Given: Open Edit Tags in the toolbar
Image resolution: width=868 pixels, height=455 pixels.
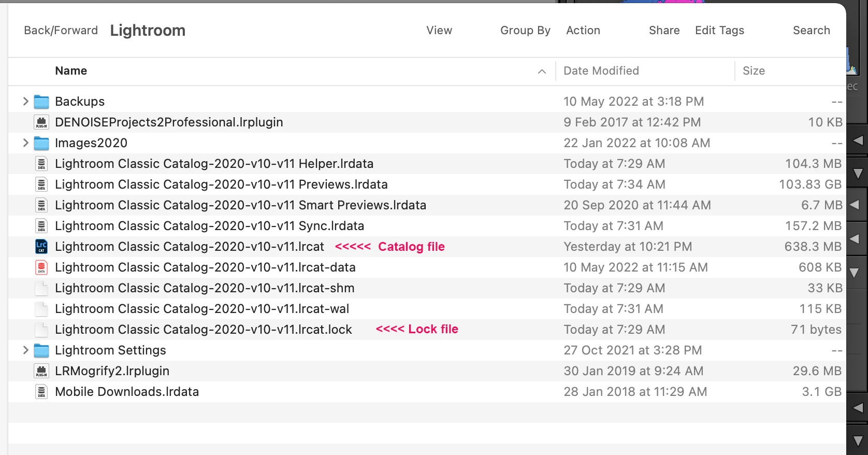Looking at the screenshot, I should click(x=719, y=31).
